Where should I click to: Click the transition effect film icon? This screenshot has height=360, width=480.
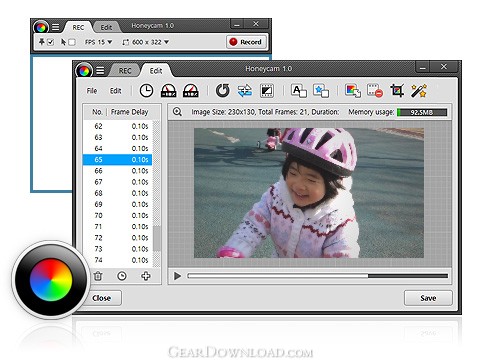pos(267,91)
